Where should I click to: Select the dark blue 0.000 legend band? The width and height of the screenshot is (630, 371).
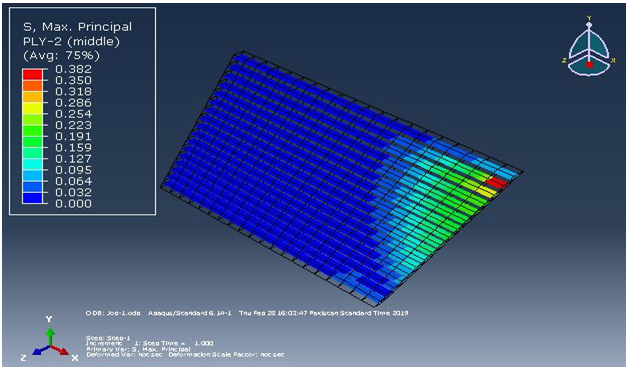(x=32, y=198)
